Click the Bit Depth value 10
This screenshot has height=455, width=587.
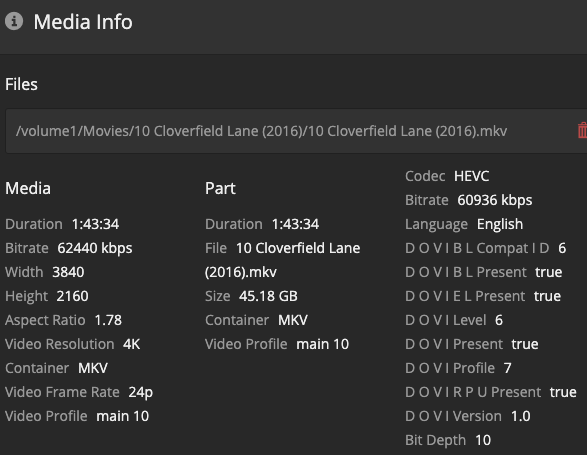tap(483, 440)
